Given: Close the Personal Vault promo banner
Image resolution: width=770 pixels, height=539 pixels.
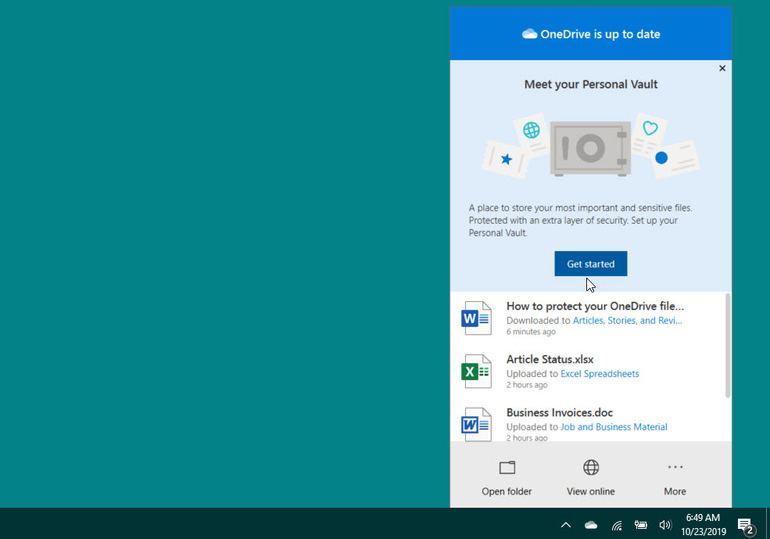Looking at the screenshot, I should tap(722, 68).
